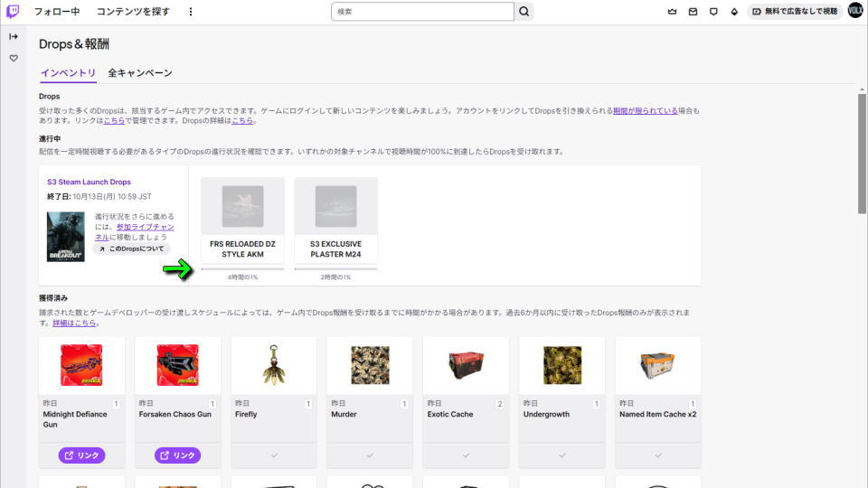The image size is (868, 488).
Task: Open S3 Steam Launch Drops campaign
Action: 90,182
